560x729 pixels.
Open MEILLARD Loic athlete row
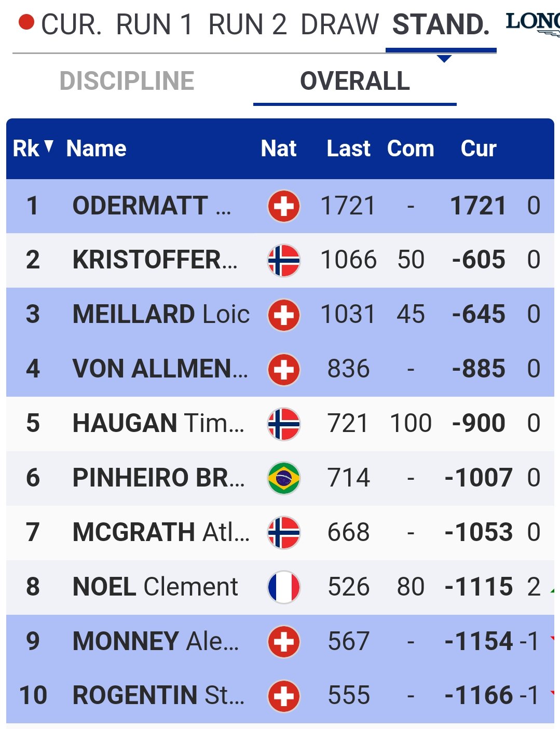coord(280,315)
